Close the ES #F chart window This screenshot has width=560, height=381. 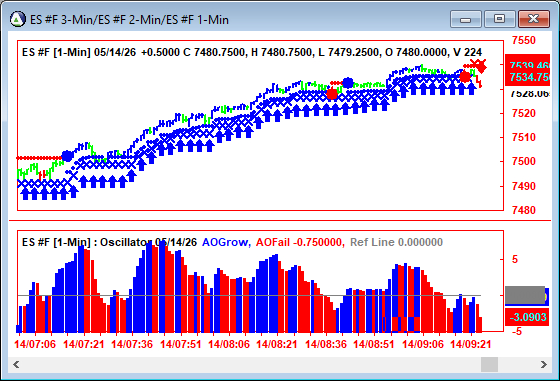534,19
